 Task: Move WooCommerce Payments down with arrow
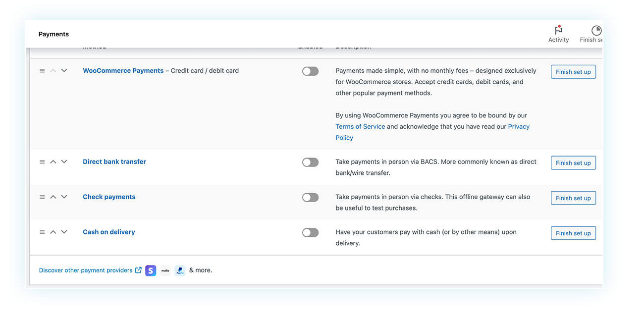click(64, 71)
